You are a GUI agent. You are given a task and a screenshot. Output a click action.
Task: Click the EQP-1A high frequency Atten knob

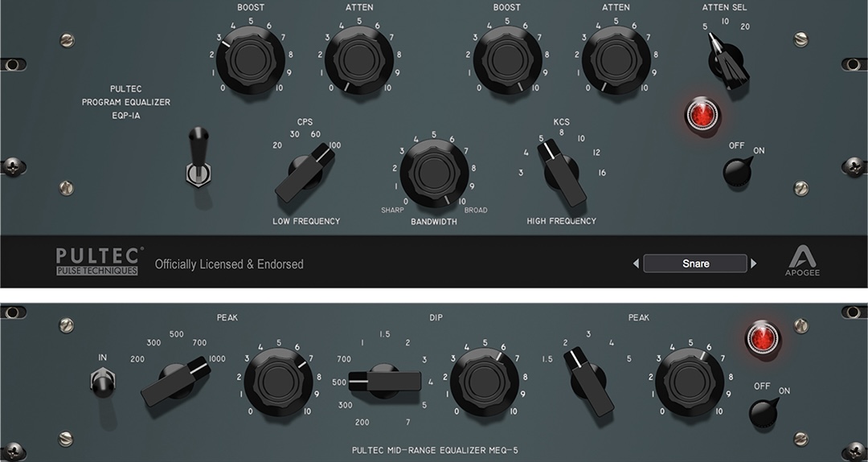616,59
